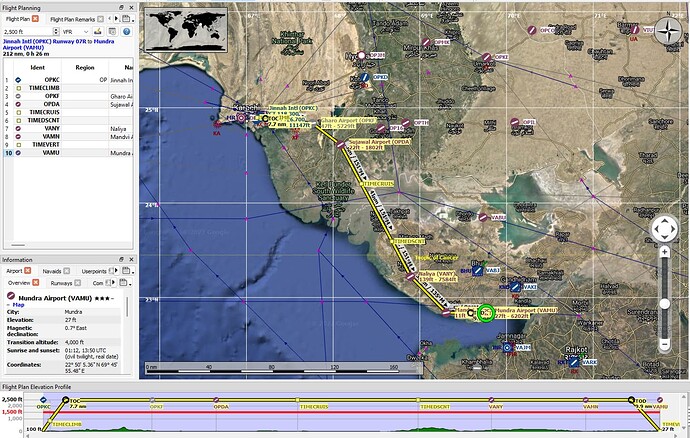Click the green-circled Mundra airport symbol on map

(x=485, y=313)
